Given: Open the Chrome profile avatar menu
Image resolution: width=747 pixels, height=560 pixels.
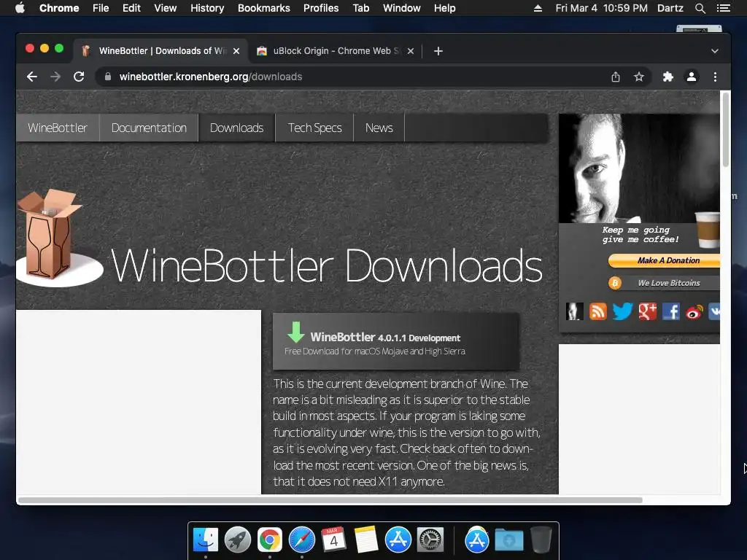Looking at the screenshot, I should point(692,77).
